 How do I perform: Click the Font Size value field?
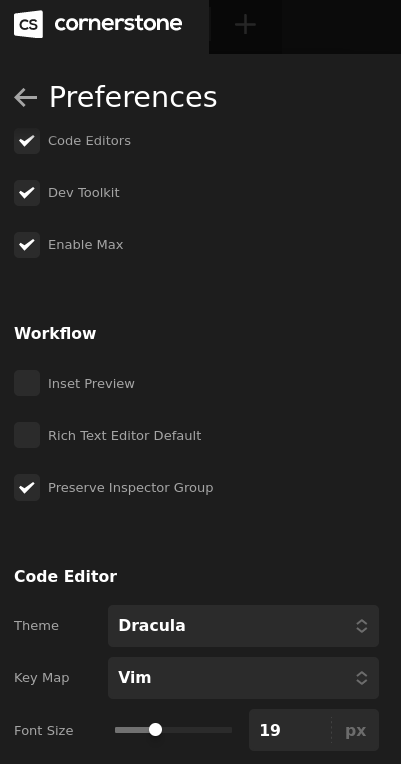(x=290, y=730)
